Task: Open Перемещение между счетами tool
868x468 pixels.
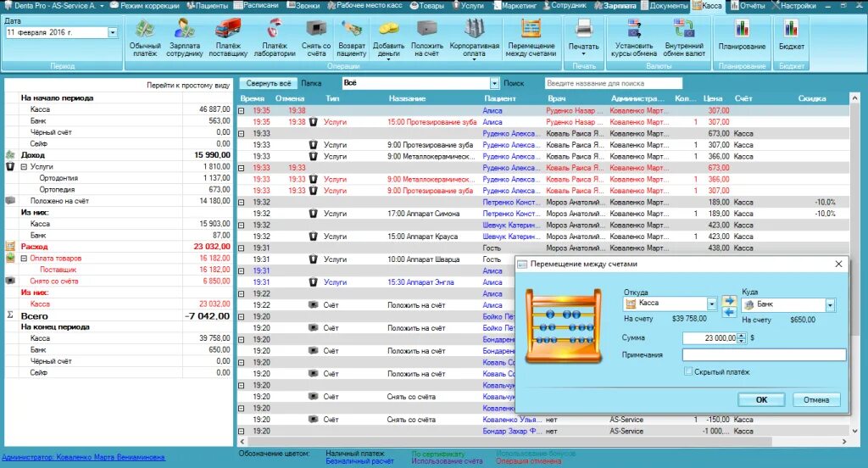Action: pos(531,37)
